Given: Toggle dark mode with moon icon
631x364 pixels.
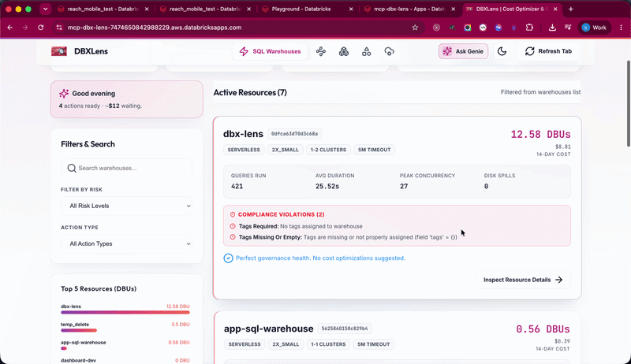Looking at the screenshot, I should click(502, 51).
